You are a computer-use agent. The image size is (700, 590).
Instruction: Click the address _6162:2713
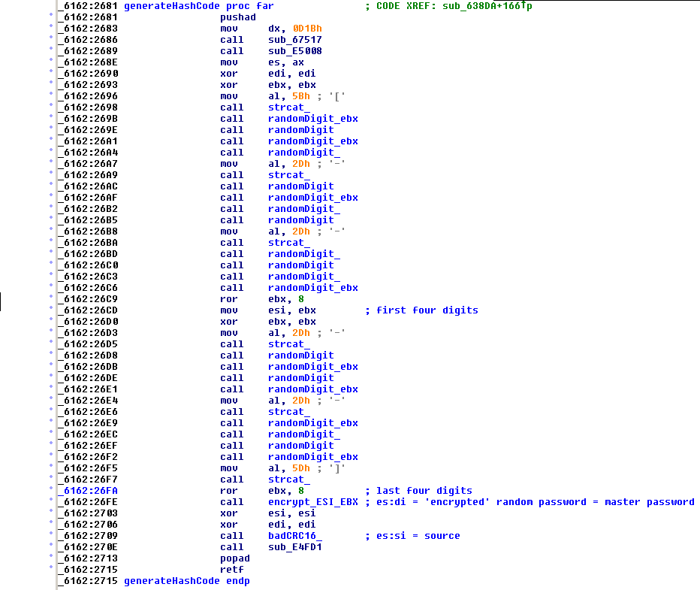88,558
